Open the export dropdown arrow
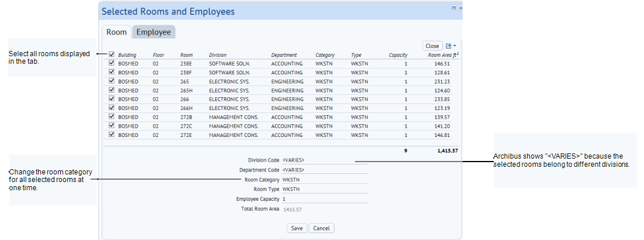644x240 pixels. [x=454, y=46]
